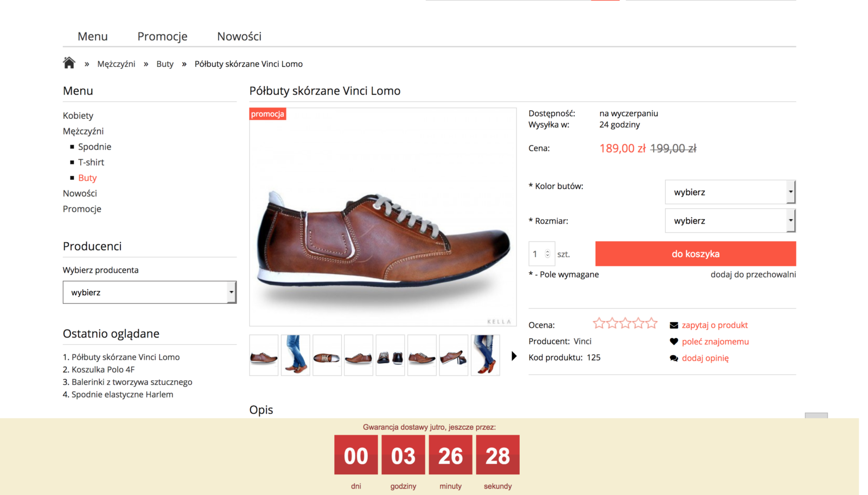868x495 pixels.
Task: Rate the product with the third star
Action: 626,323
